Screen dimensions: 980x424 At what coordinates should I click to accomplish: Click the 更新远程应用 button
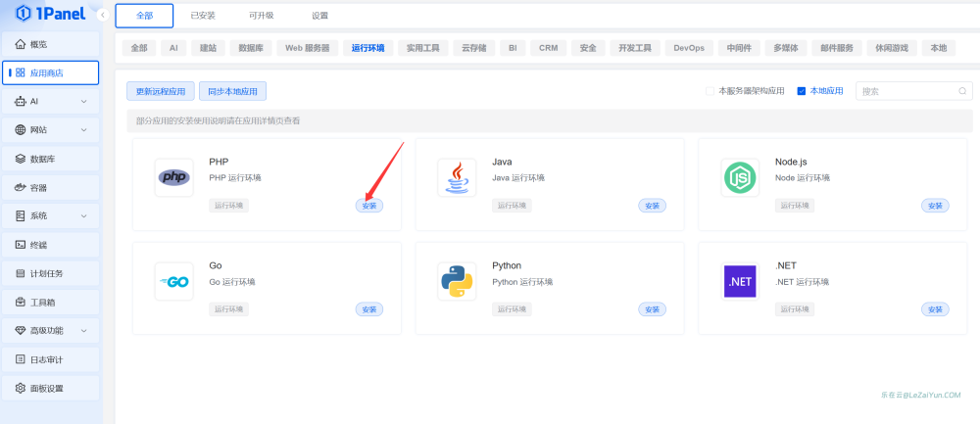point(161,91)
